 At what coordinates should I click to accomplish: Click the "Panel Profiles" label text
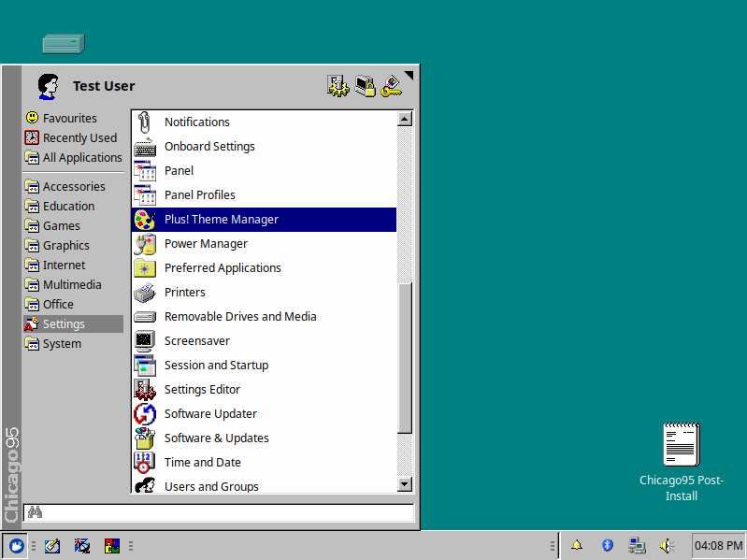(200, 195)
